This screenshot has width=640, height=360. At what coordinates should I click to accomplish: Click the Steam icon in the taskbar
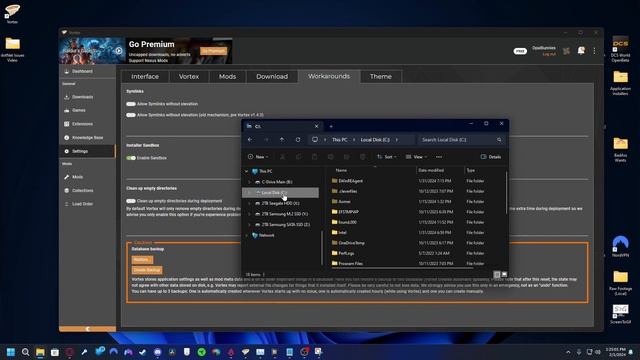(x=142, y=352)
